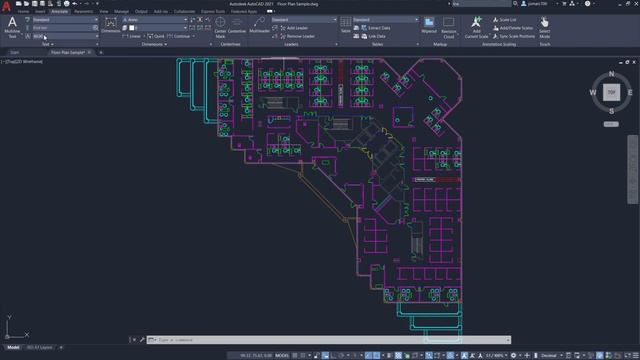Switch to the Model layout tab
This screenshot has width=640, height=360.
point(13,347)
